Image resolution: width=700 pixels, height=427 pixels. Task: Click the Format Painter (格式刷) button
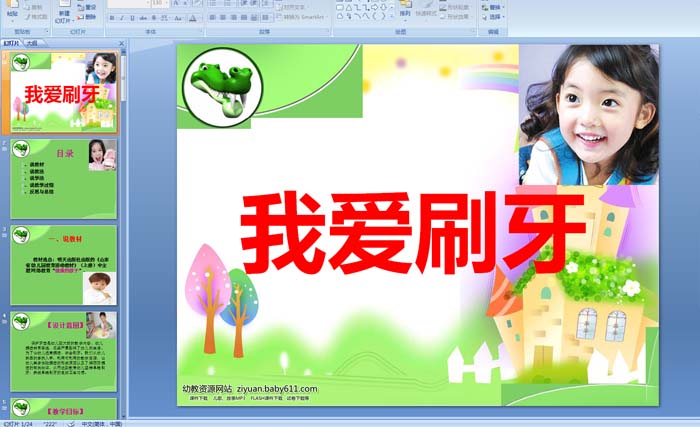36,17
